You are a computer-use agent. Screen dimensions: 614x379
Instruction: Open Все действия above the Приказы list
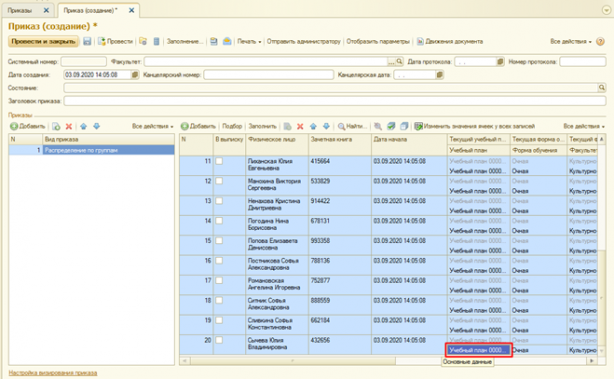point(152,126)
